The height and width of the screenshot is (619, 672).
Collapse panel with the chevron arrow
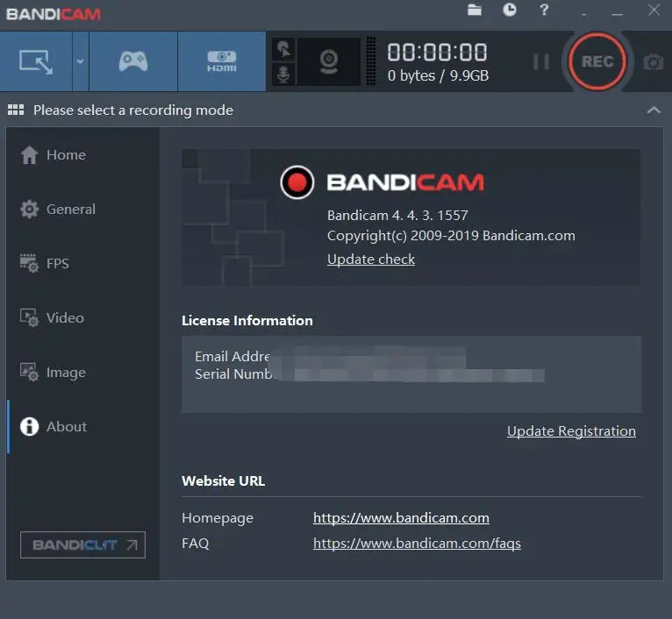[x=654, y=110]
